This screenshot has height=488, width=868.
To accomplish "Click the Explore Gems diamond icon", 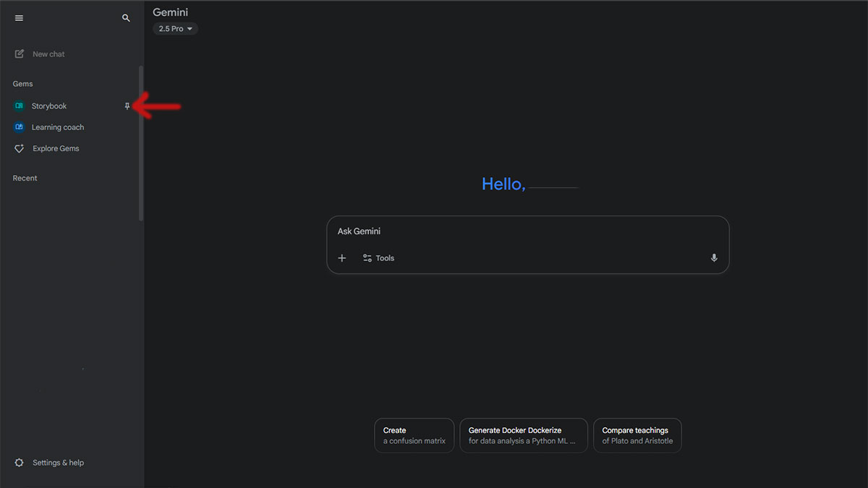I will pos(20,148).
